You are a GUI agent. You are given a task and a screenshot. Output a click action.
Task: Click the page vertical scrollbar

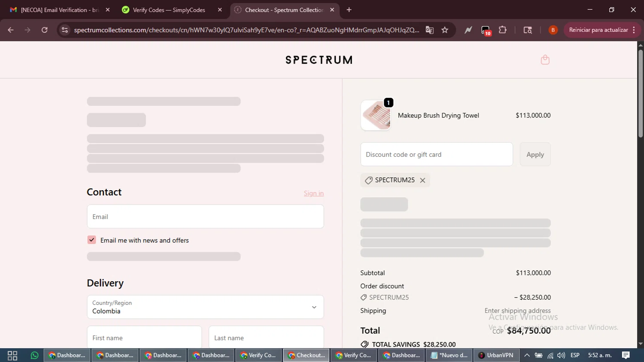[641, 94]
